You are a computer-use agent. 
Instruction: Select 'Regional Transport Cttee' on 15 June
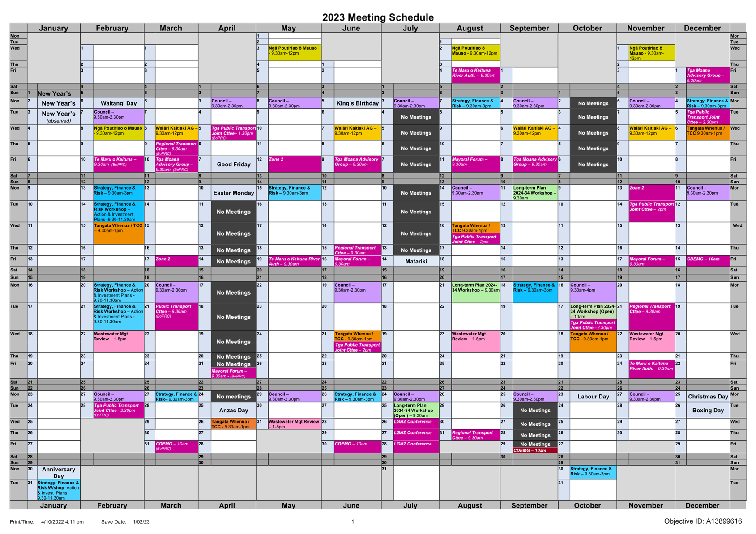coord(357,250)
